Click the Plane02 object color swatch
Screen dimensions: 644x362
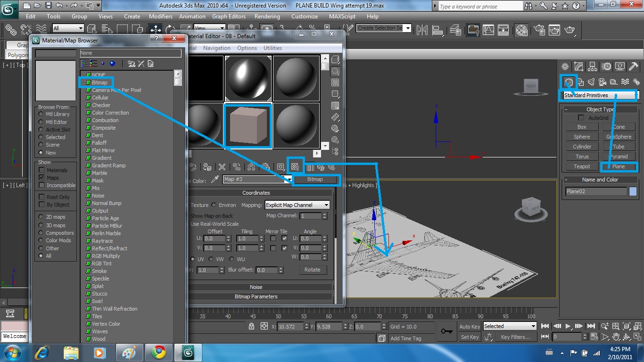pyautogui.click(x=633, y=191)
